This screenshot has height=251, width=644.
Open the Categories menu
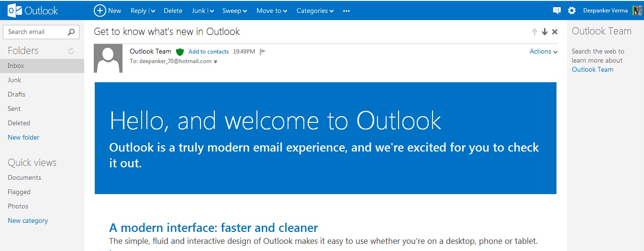[315, 11]
